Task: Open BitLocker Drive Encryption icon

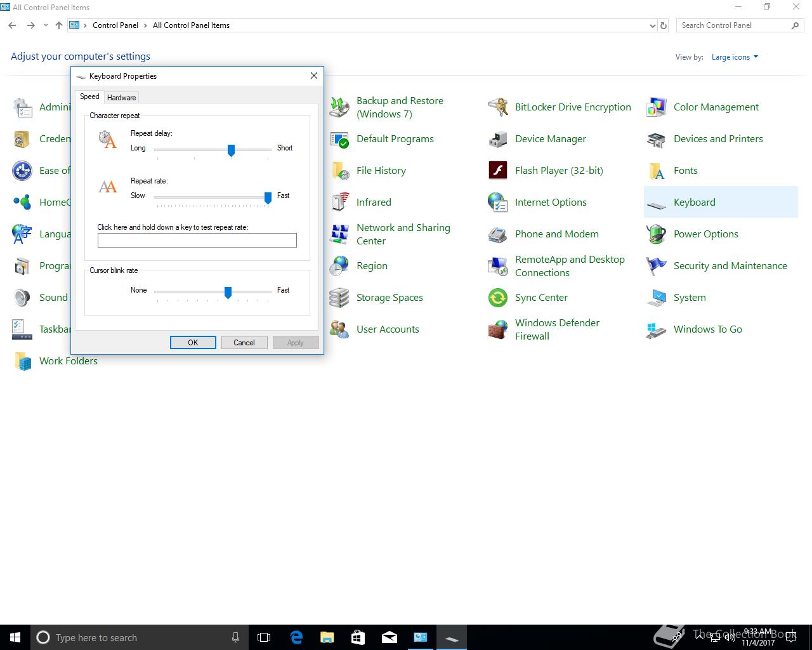Action: (498, 107)
